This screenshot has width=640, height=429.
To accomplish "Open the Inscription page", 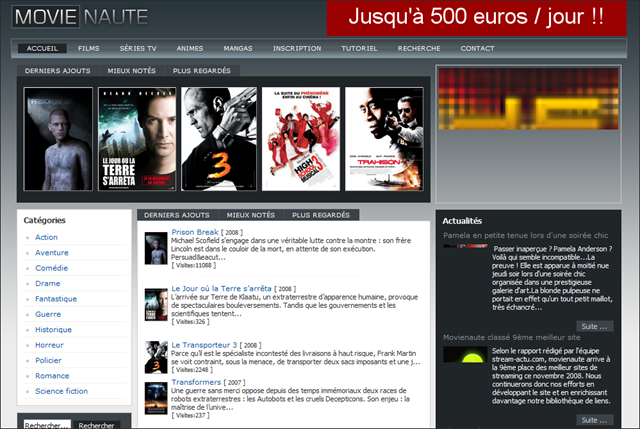I will coord(297,49).
